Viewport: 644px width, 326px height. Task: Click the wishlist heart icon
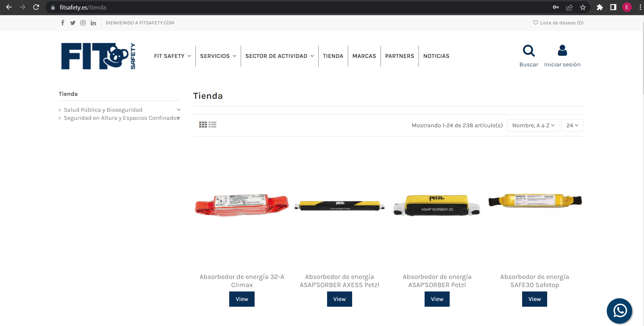pos(535,23)
